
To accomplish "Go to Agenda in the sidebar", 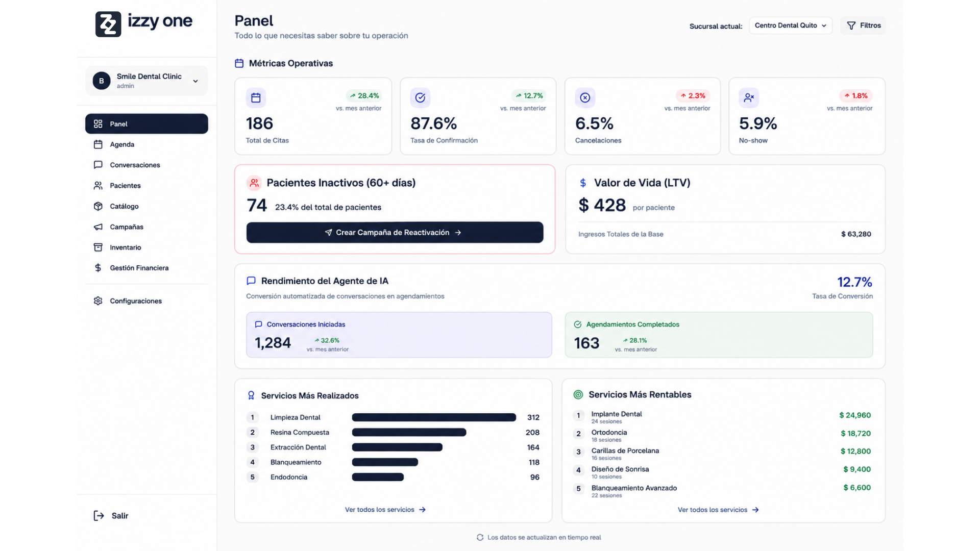I will tap(146, 144).
